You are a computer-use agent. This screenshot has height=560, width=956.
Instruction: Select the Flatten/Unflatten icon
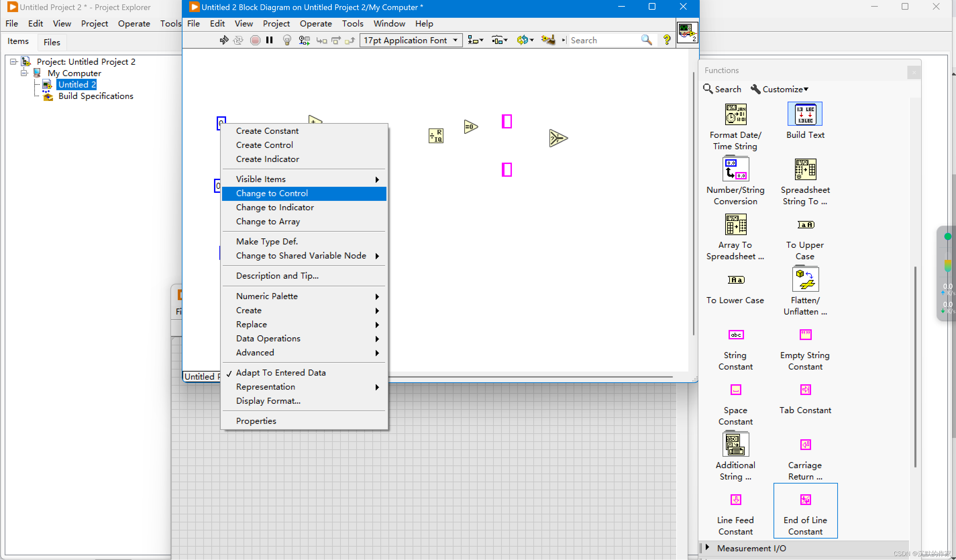(805, 280)
